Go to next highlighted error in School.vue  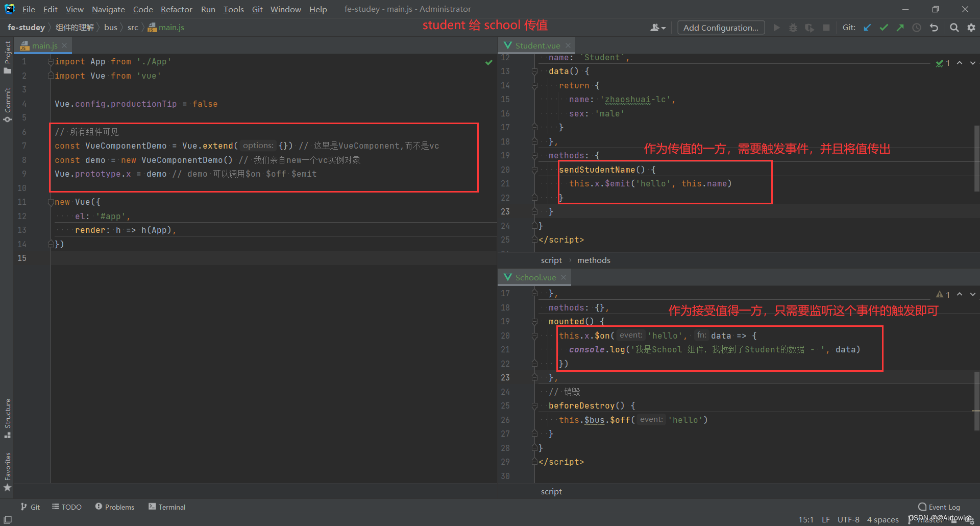(x=973, y=295)
